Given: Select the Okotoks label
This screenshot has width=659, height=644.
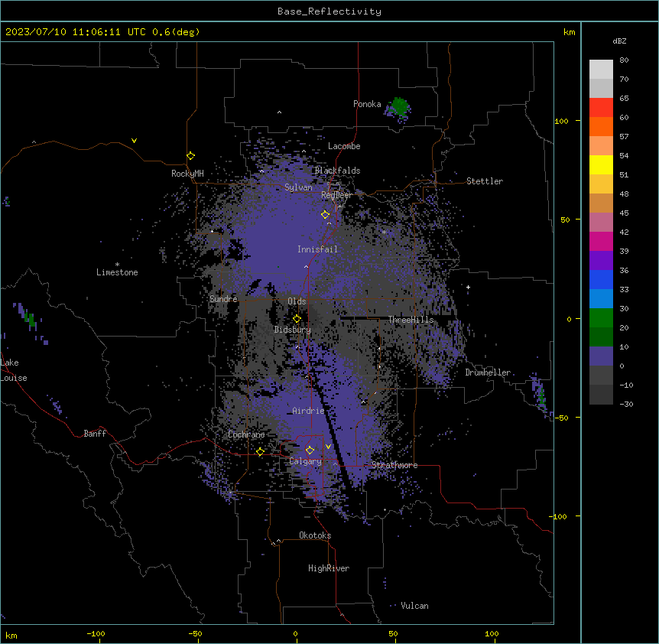Looking at the screenshot, I should click(315, 535).
